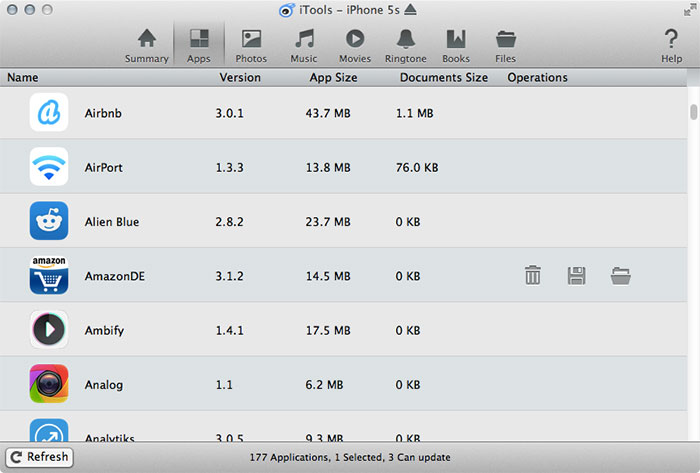The image size is (700, 473).
Task: Uninstall AmazonDE with the trash icon
Action: (x=533, y=275)
